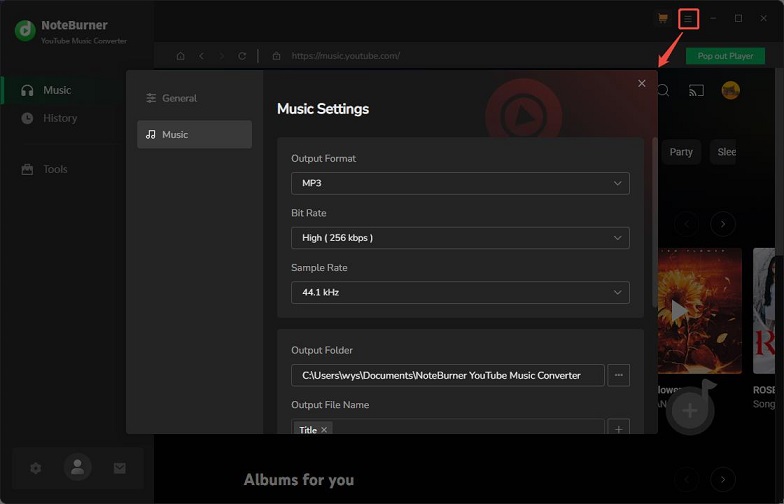
Task: Browse output folder with ellipsis button
Action: 618,375
